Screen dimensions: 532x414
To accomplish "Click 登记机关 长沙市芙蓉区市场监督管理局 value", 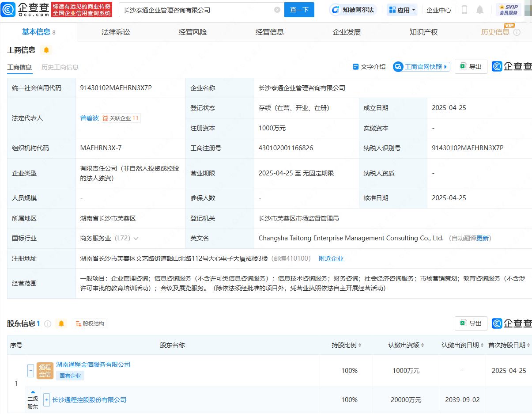I will 299,218.
